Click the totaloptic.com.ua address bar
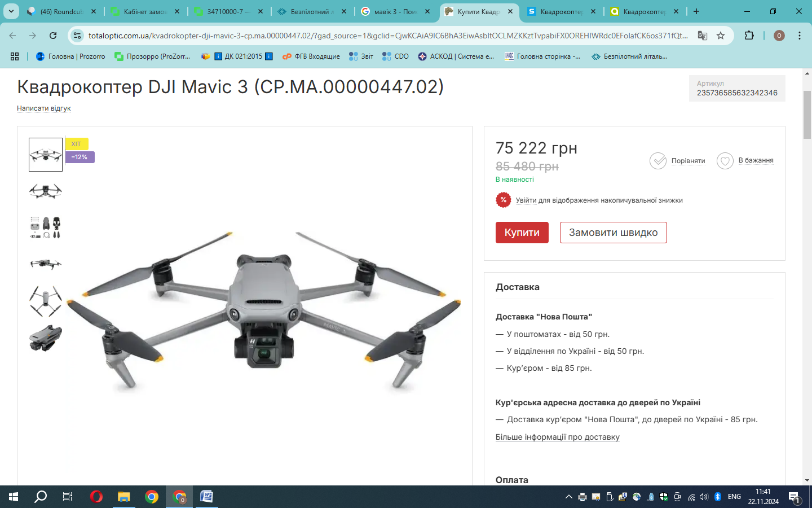This screenshot has height=508, width=812. pyautogui.click(x=388, y=36)
